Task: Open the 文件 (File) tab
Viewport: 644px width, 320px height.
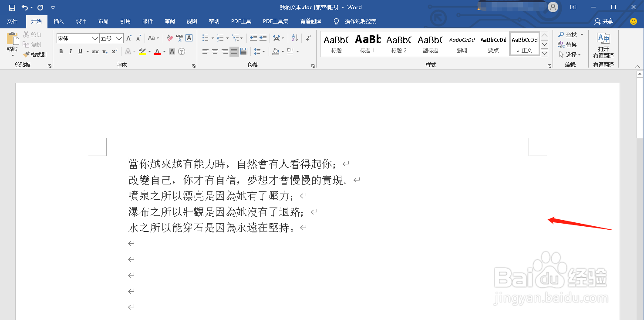Action: (x=12, y=21)
